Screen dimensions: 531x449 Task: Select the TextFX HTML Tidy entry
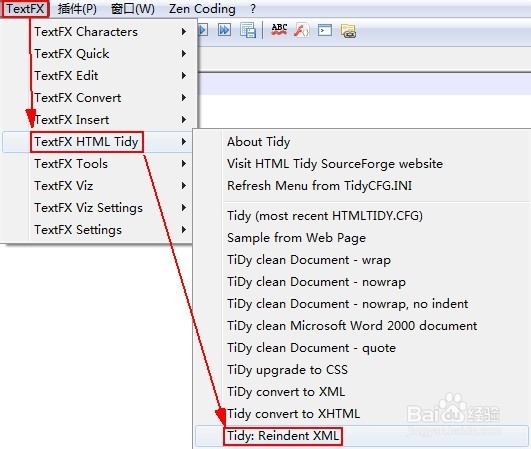(x=98, y=142)
